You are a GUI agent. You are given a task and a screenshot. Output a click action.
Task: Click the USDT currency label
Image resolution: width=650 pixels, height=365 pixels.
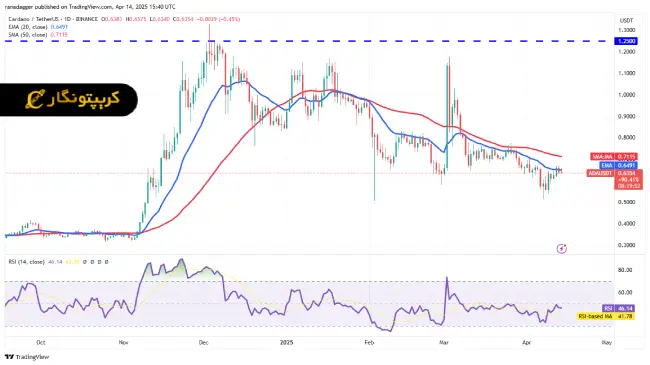click(626, 20)
